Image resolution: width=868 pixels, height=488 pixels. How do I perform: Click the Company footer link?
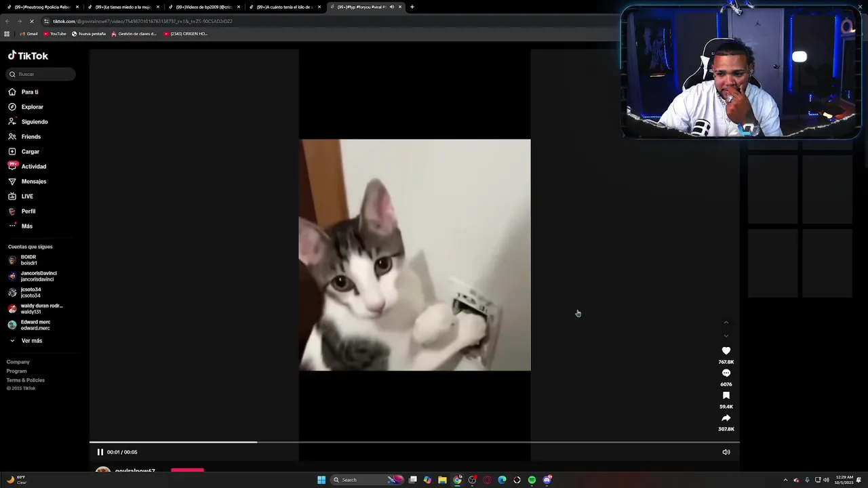tap(18, 362)
